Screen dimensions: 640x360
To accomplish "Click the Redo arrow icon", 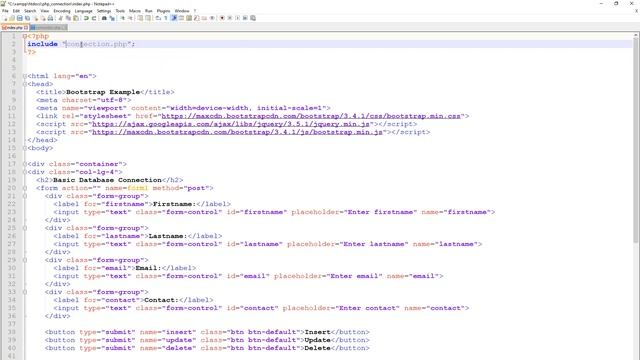I will tap(94, 18).
